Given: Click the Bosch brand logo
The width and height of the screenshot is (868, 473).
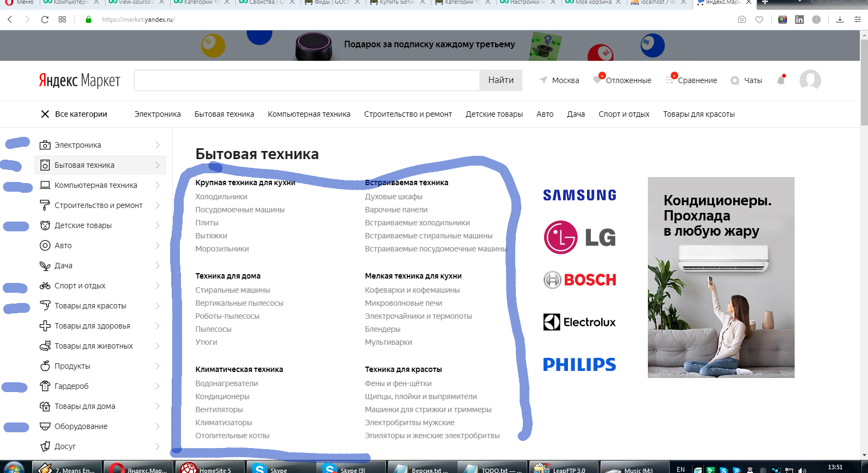Looking at the screenshot, I should coord(579,280).
